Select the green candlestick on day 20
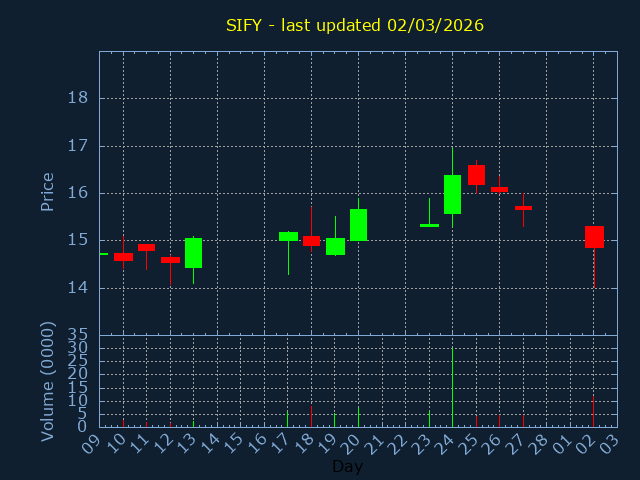The width and height of the screenshot is (640, 480). (358, 225)
